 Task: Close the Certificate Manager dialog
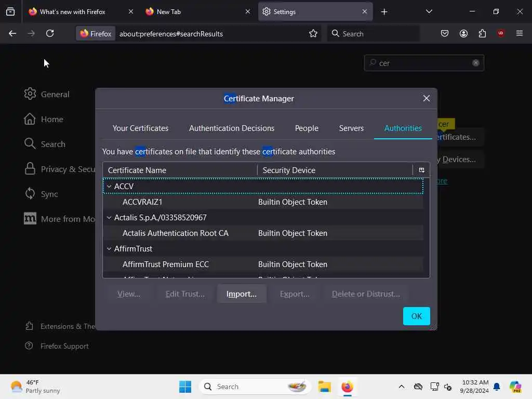[427, 98]
